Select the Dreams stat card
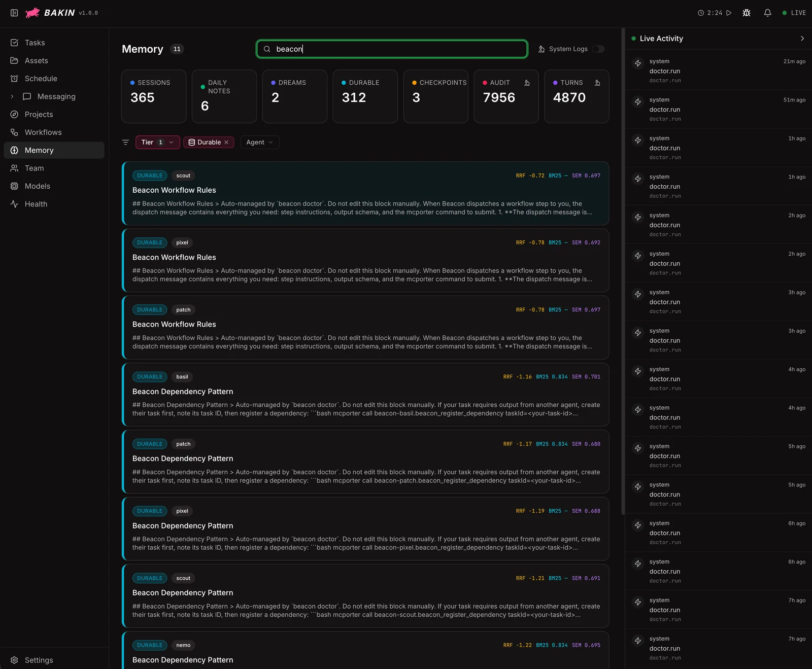This screenshot has height=669, width=812. point(295,96)
